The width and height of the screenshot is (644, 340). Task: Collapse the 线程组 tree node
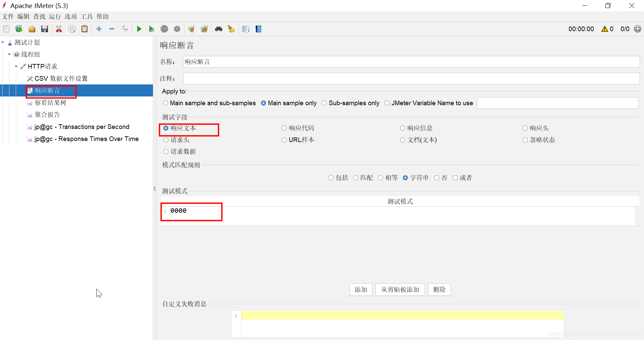(x=9, y=55)
